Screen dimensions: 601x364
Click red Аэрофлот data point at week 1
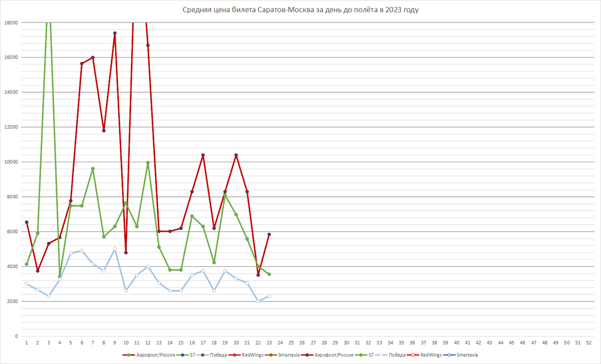(x=27, y=222)
